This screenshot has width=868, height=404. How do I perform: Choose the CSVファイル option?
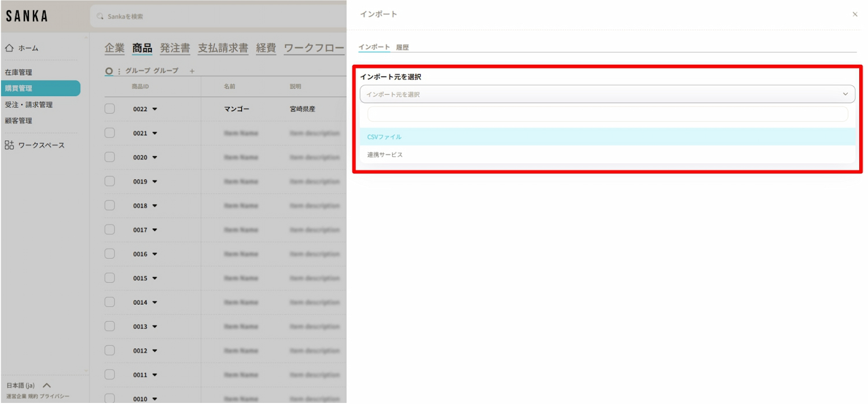pos(384,137)
